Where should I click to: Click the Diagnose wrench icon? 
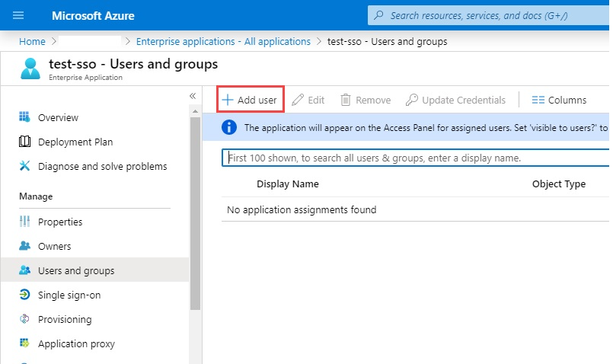click(x=24, y=166)
